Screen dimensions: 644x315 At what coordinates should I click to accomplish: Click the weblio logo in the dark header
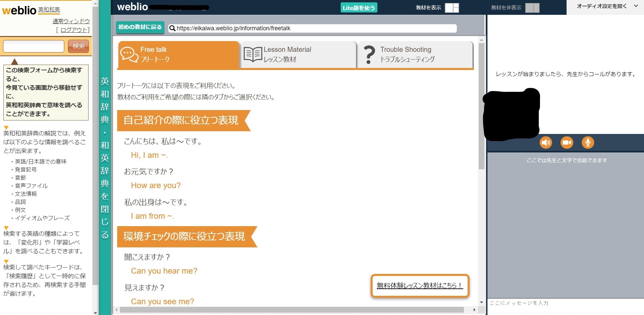132,7
